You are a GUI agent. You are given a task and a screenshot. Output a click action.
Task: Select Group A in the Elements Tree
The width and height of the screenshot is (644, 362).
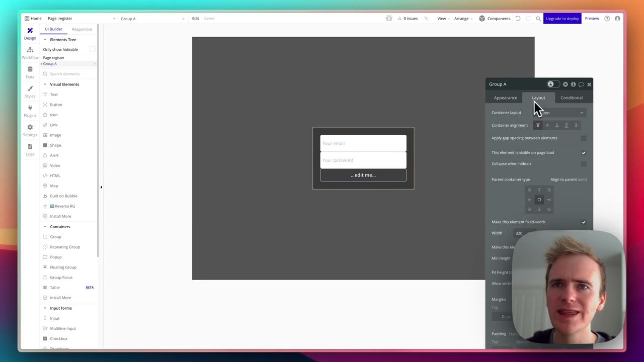[50, 64]
